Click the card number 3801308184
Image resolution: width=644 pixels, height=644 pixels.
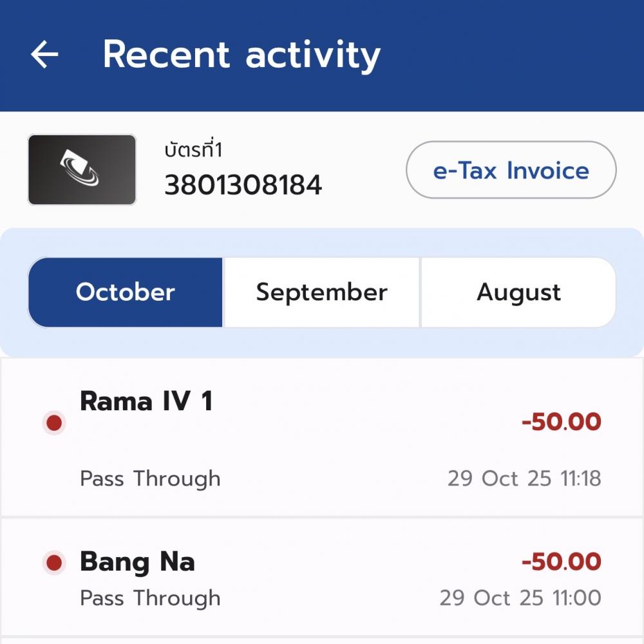(243, 185)
